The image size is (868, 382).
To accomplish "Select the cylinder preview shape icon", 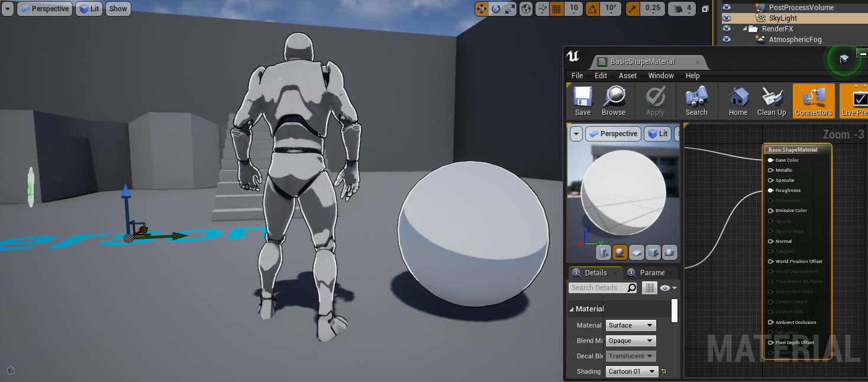I will click(603, 252).
